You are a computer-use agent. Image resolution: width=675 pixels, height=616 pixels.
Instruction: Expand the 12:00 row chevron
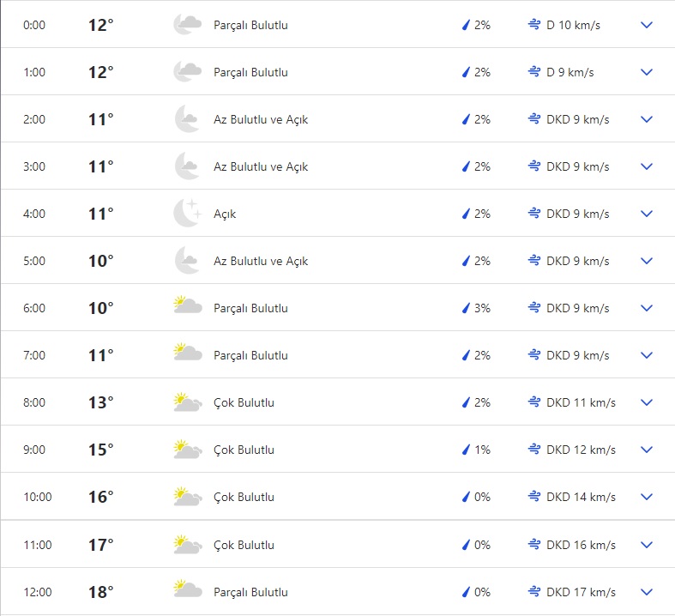click(647, 592)
